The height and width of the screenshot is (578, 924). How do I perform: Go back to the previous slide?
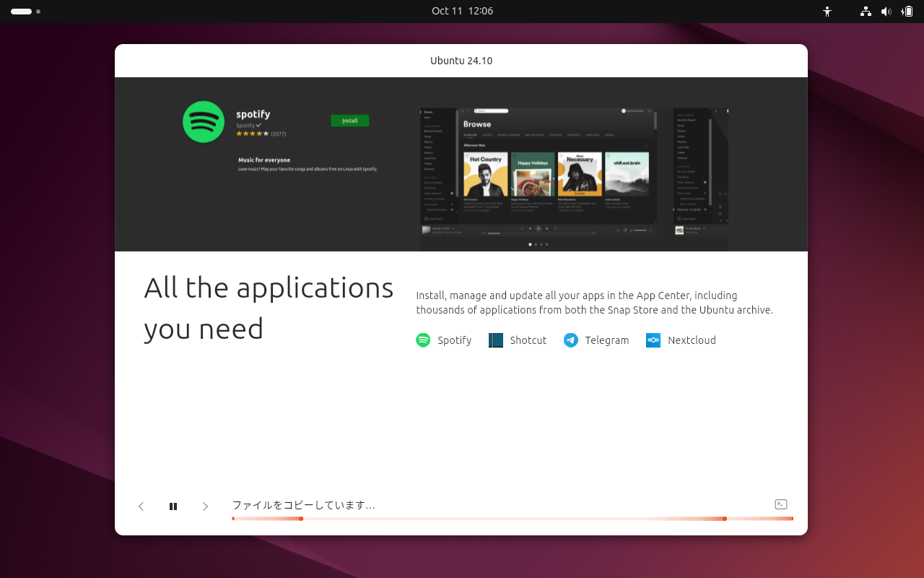point(141,506)
